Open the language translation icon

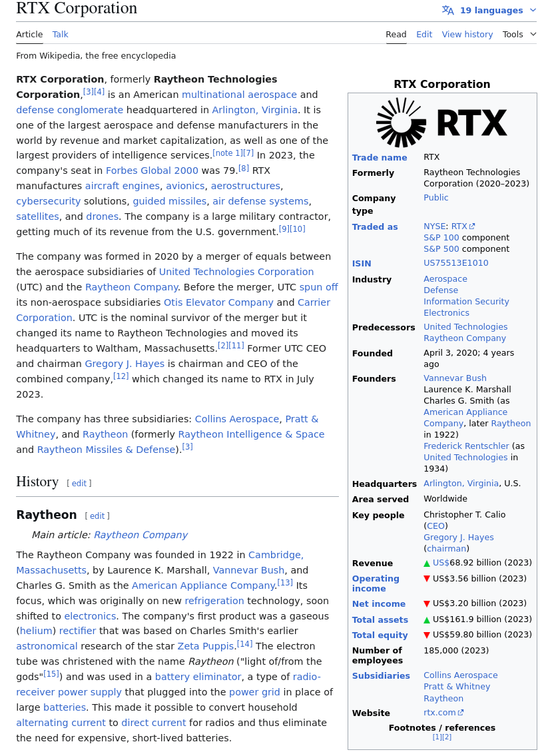click(447, 10)
